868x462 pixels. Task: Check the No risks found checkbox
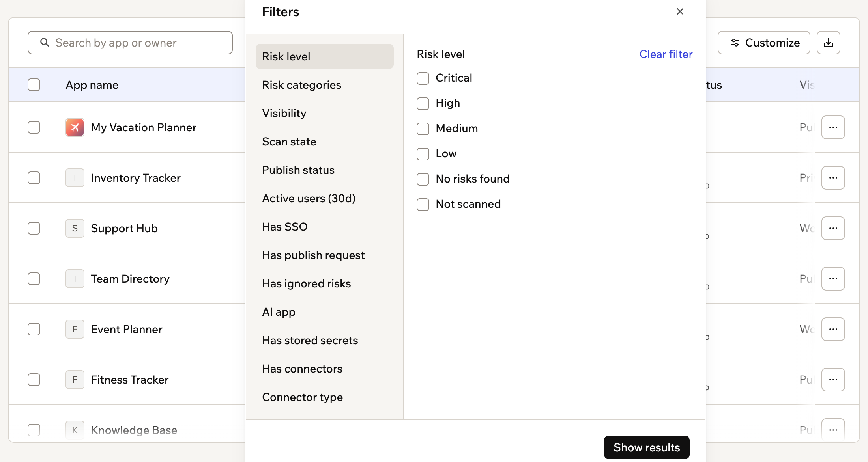point(423,179)
